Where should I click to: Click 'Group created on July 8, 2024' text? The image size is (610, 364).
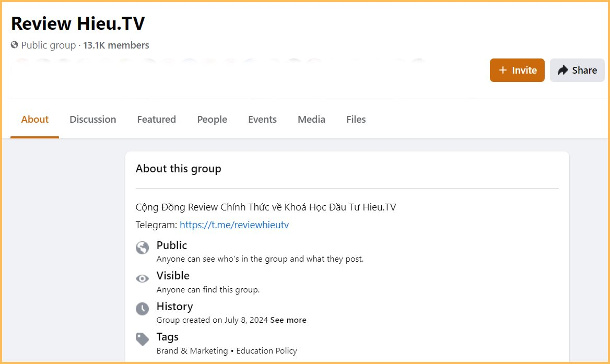(x=212, y=320)
